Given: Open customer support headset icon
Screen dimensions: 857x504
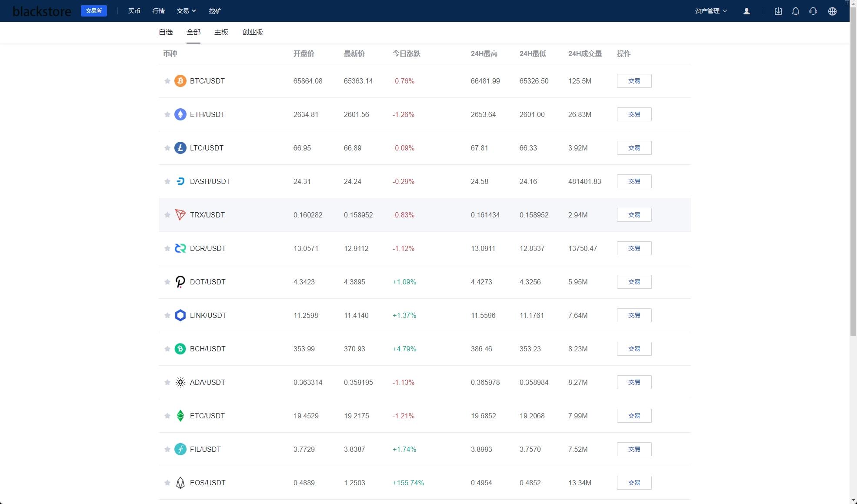Looking at the screenshot, I should (813, 11).
